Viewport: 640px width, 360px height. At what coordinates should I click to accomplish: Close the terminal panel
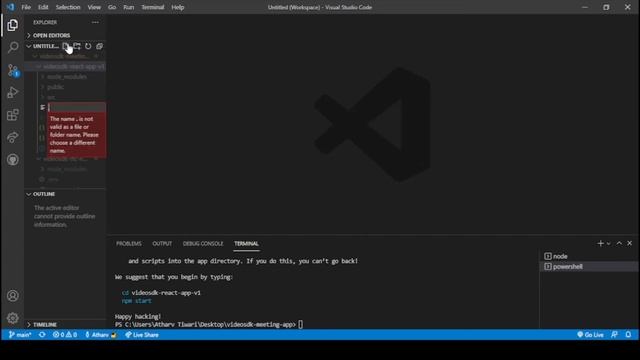point(629,243)
